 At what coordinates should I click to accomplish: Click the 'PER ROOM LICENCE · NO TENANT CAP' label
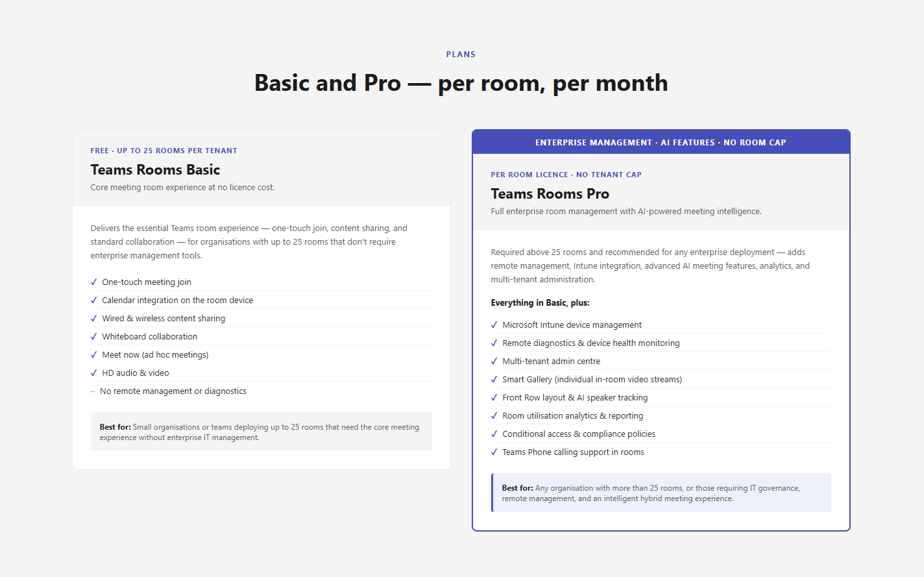point(566,175)
